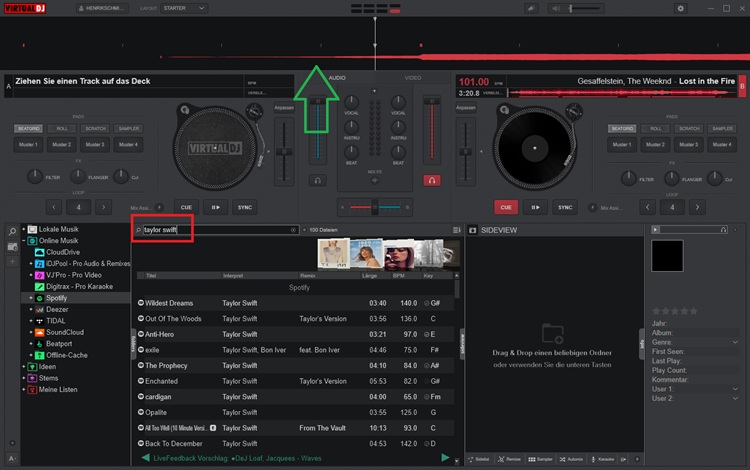Viewport: 750px width, 470px height.
Task: Click the Mix Assist icon on deck B
Action: click(x=593, y=208)
